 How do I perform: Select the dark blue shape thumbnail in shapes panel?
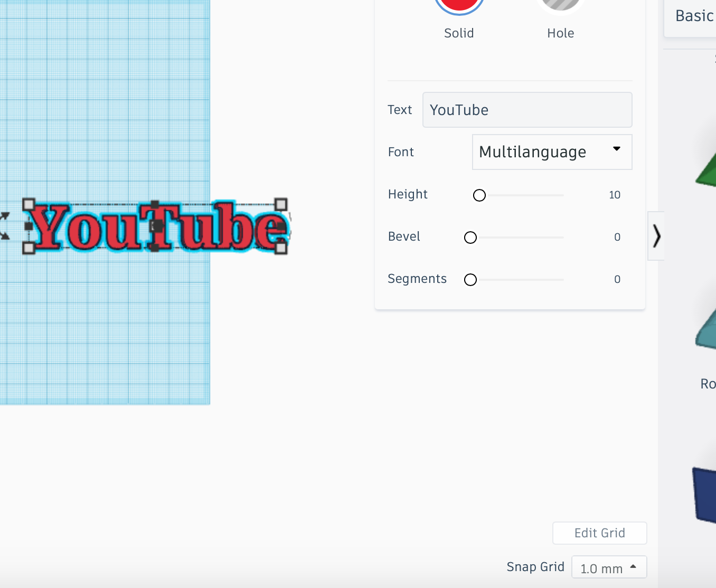pos(704,496)
